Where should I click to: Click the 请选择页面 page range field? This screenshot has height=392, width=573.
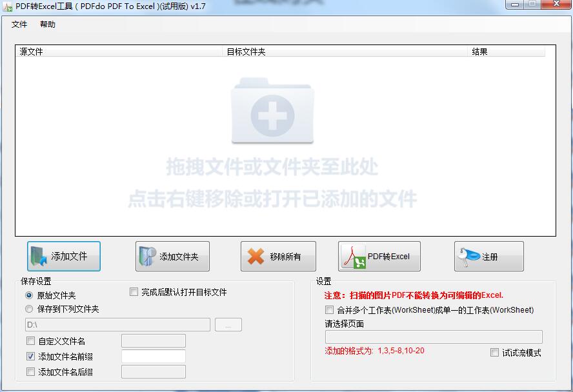(434, 337)
